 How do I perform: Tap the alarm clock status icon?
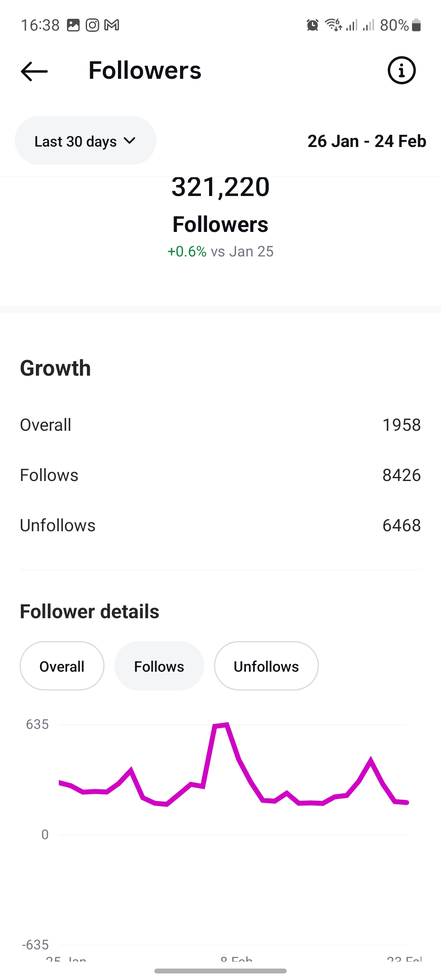(312, 25)
